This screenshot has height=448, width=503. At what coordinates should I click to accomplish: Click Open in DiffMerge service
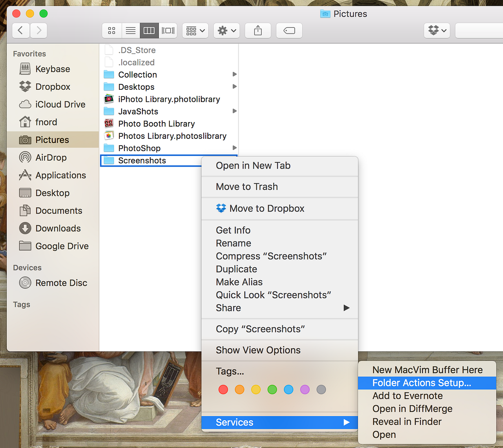[412, 409]
